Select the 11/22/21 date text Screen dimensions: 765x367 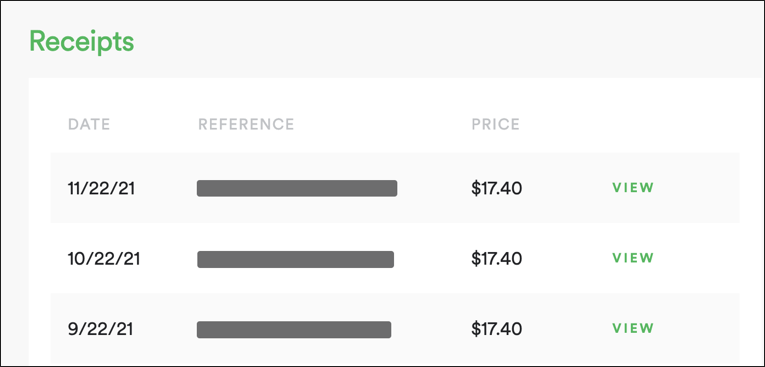[101, 188]
